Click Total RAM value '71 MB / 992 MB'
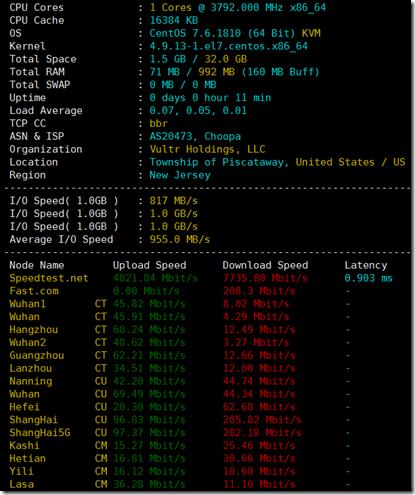This screenshot has width=415, height=495. point(192,72)
